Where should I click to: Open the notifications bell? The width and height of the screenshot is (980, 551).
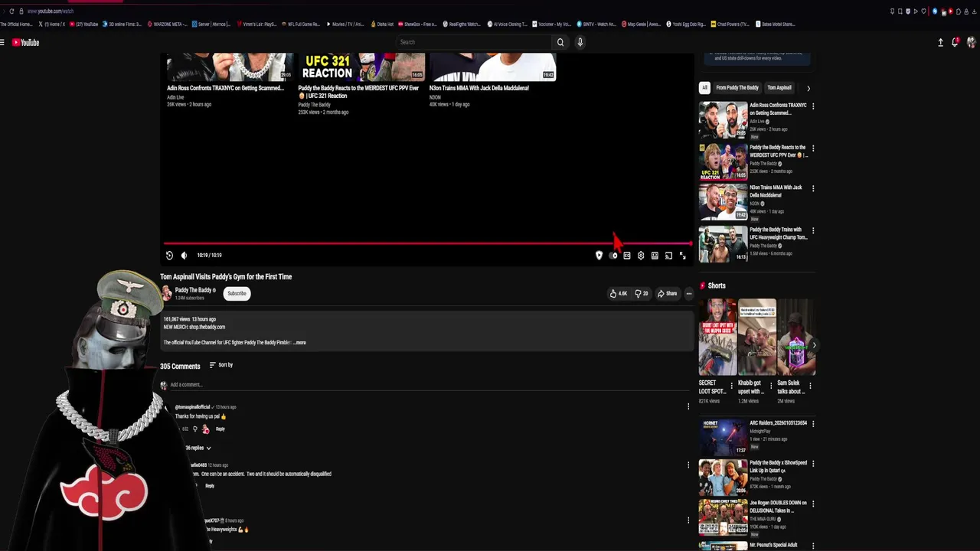click(x=955, y=43)
